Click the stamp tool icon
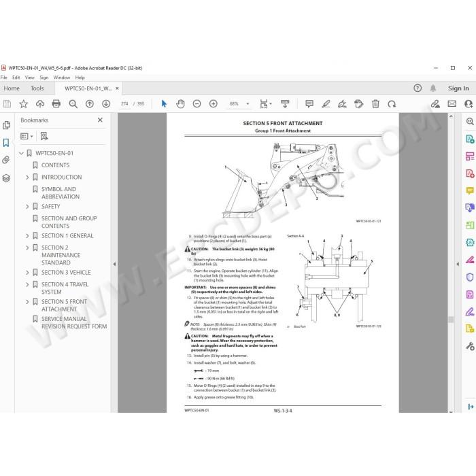Screen dimensions: 476x476 359,104
